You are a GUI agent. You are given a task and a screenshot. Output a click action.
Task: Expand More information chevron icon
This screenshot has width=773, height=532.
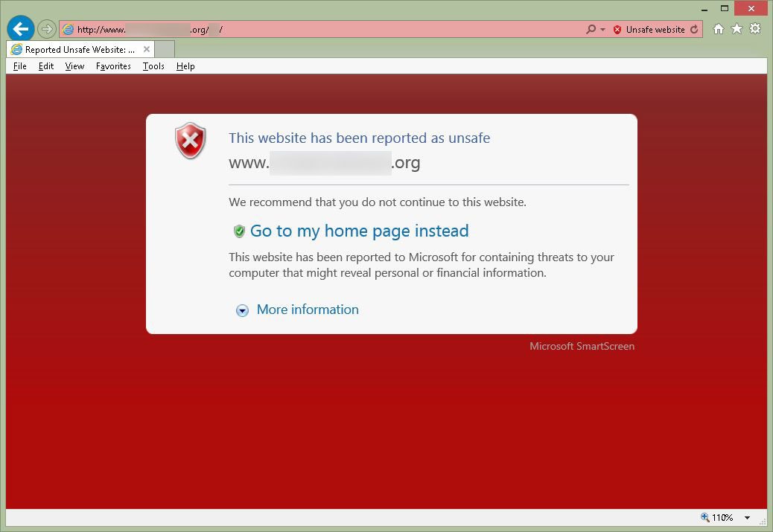click(x=242, y=310)
